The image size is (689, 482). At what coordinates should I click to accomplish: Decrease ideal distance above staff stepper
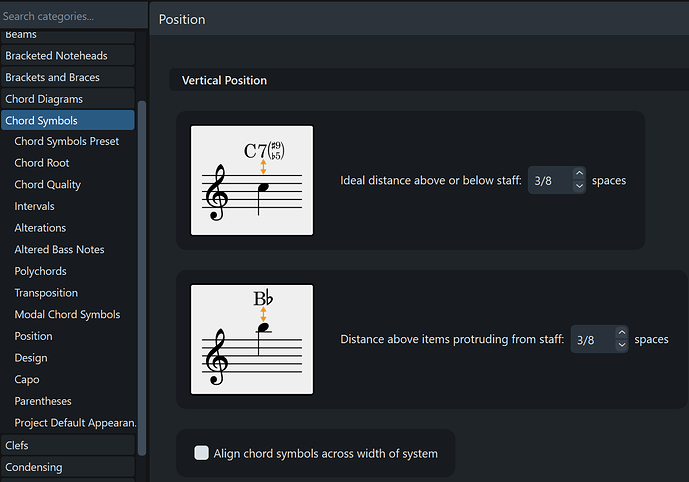579,186
